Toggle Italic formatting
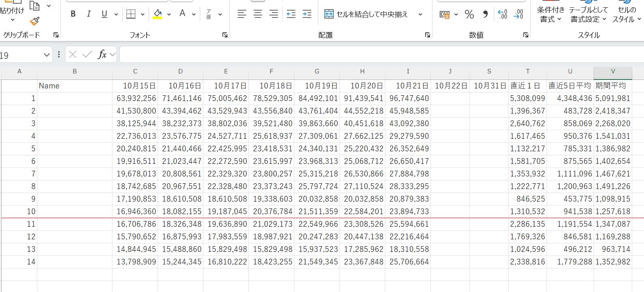The height and width of the screenshot is (292, 644). coord(89,14)
